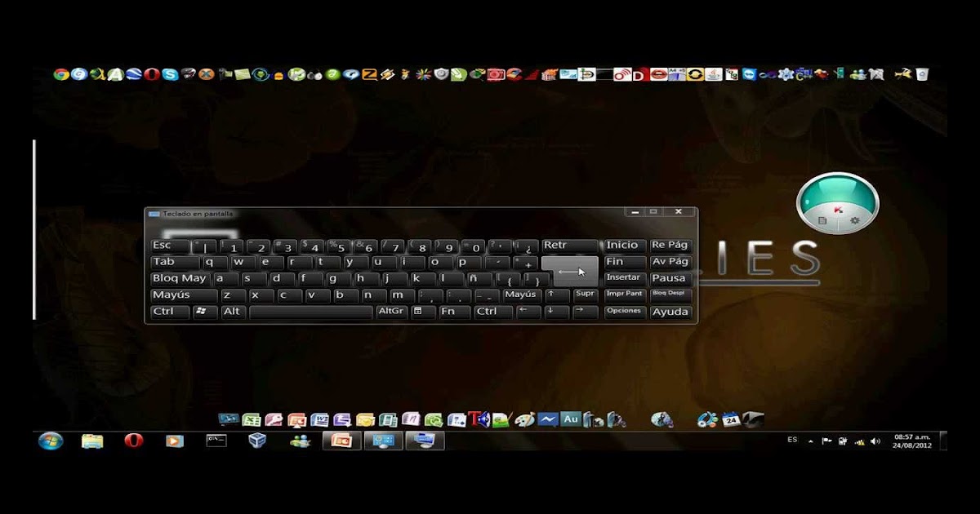Click the Windows logo key on keyboard
This screenshot has width=980, height=514.
pos(205,312)
